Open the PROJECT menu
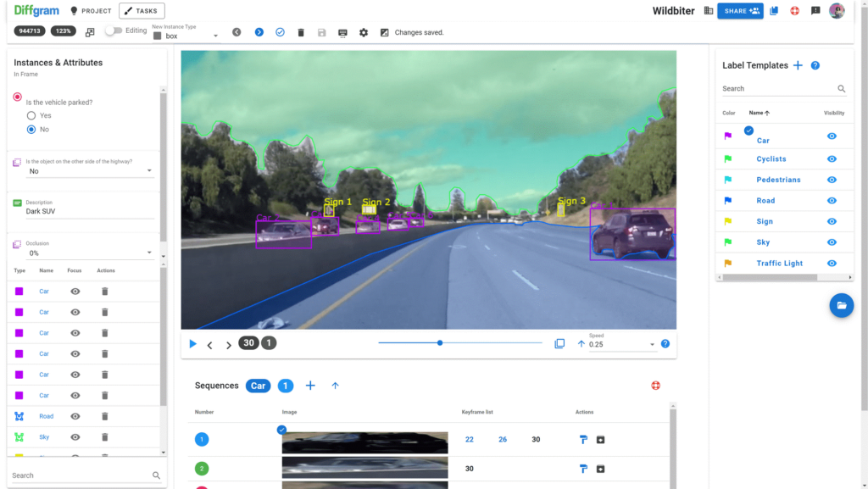Image resolution: width=868 pixels, height=489 pixels. click(x=91, y=11)
